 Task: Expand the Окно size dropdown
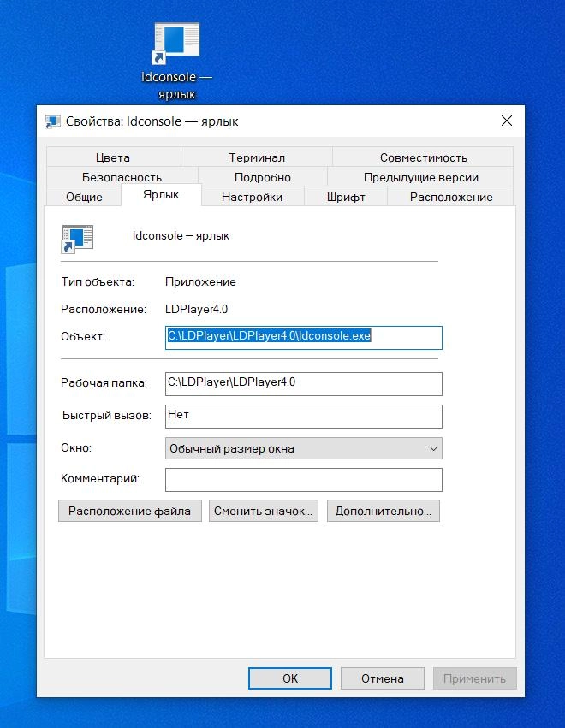(x=303, y=448)
